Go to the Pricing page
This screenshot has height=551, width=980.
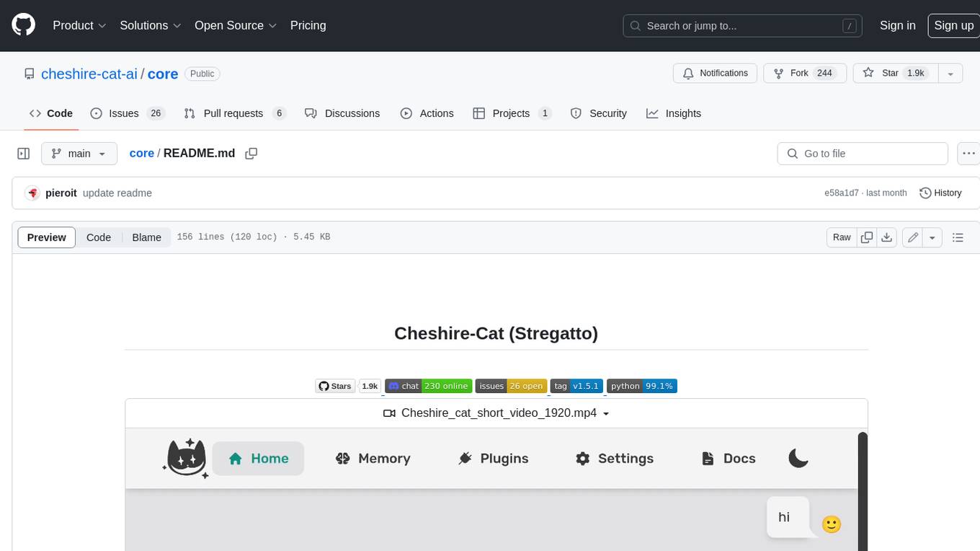click(x=308, y=25)
